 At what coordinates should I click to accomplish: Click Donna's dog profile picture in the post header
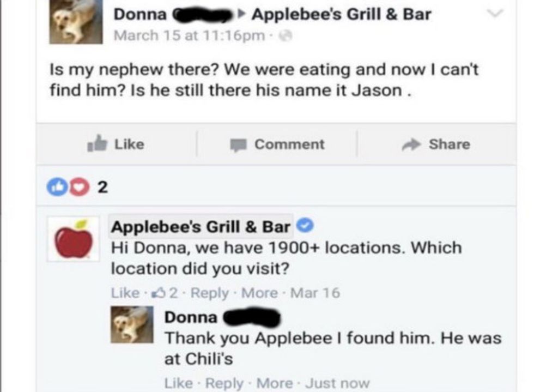tap(76, 21)
